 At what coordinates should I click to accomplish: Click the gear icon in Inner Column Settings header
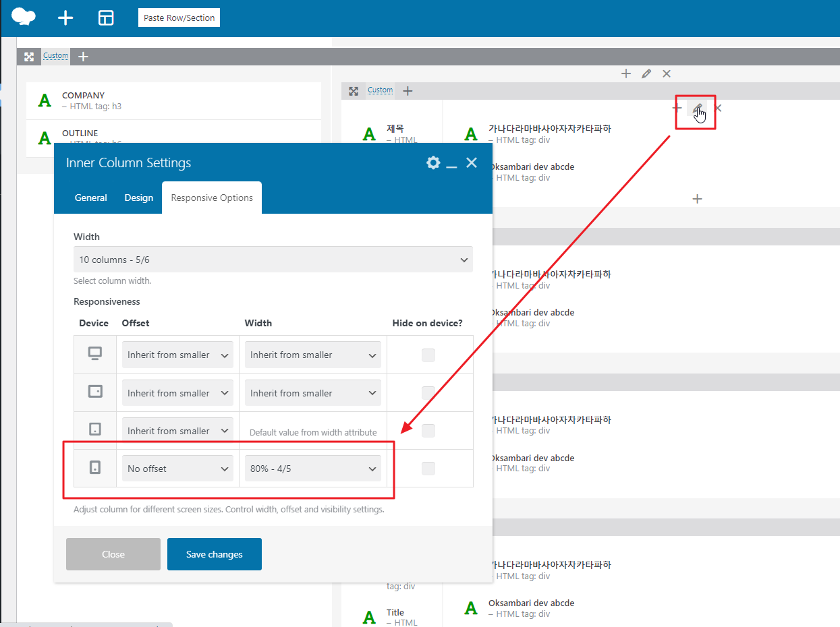tap(433, 162)
